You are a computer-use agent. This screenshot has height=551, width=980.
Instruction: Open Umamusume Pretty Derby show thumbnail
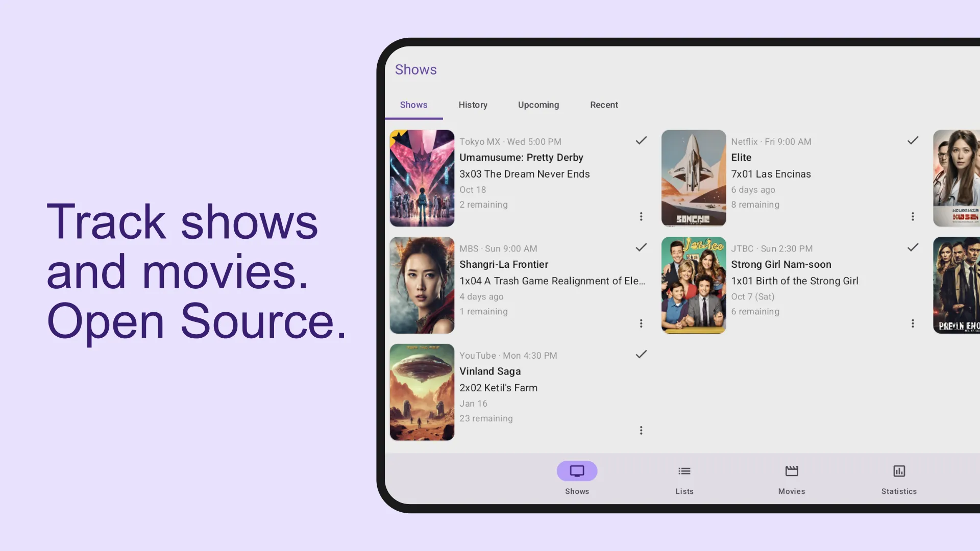(421, 178)
